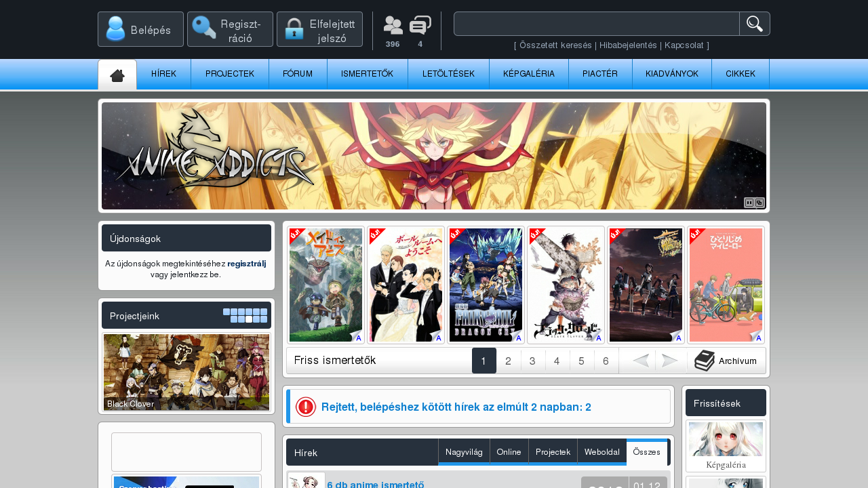Screen dimensions: 868x488
Task: Open the Hitorijime My Hero cover
Action: point(726,285)
